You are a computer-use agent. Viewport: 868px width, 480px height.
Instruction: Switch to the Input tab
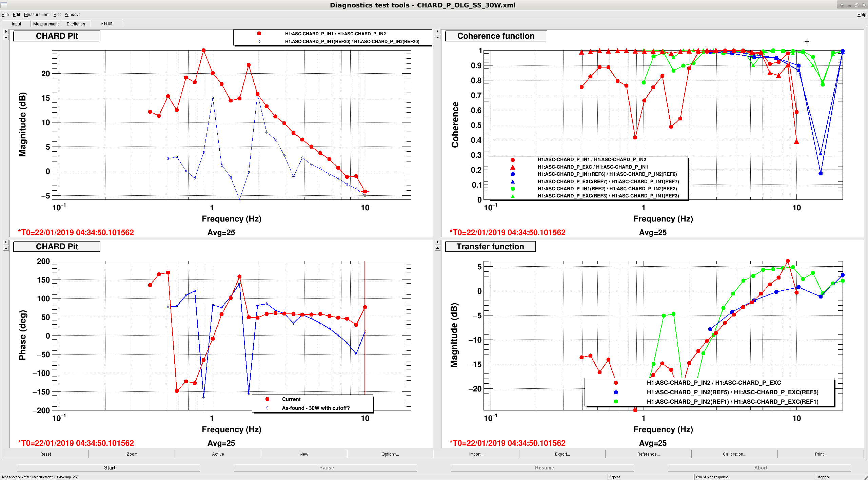(16, 24)
